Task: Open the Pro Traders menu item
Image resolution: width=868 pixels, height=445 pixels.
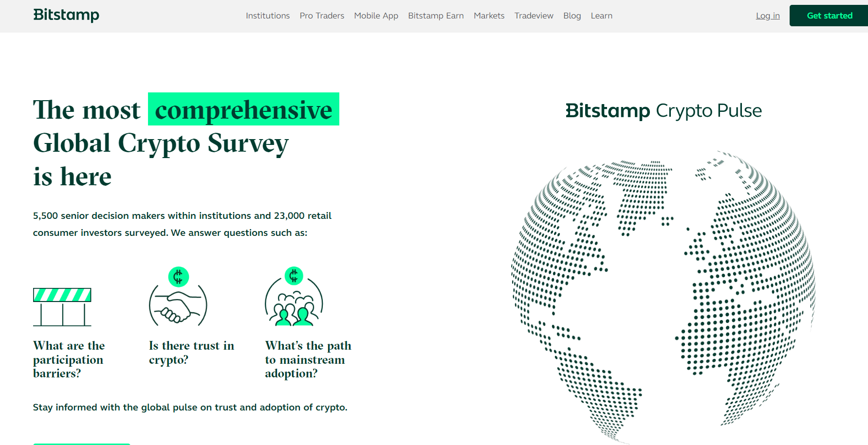Action: [322, 16]
